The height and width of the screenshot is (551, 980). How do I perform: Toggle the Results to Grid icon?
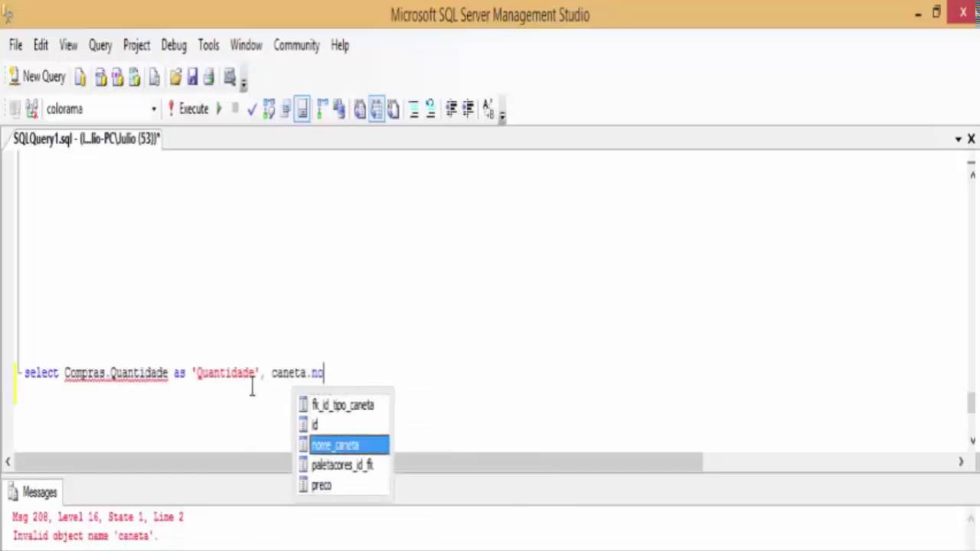point(376,109)
